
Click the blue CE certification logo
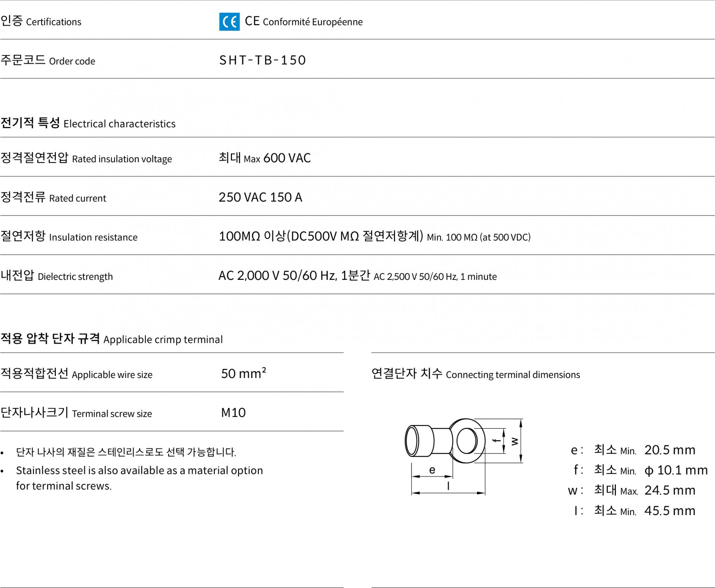pos(229,22)
